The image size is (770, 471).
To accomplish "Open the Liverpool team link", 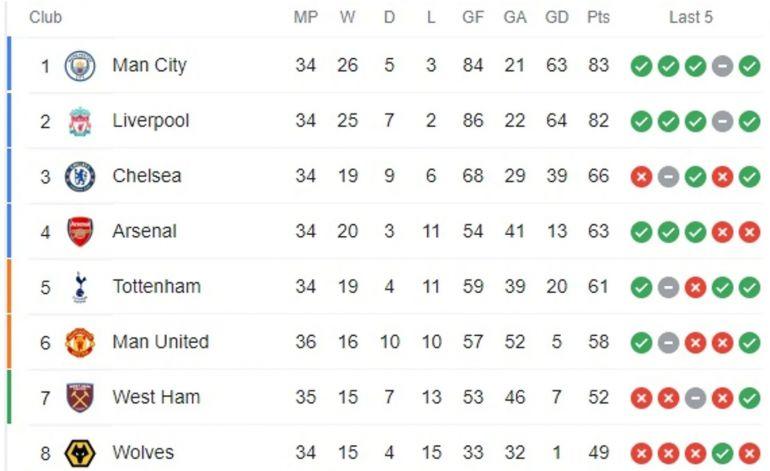I will pyautogui.click(x=150, y=121).
